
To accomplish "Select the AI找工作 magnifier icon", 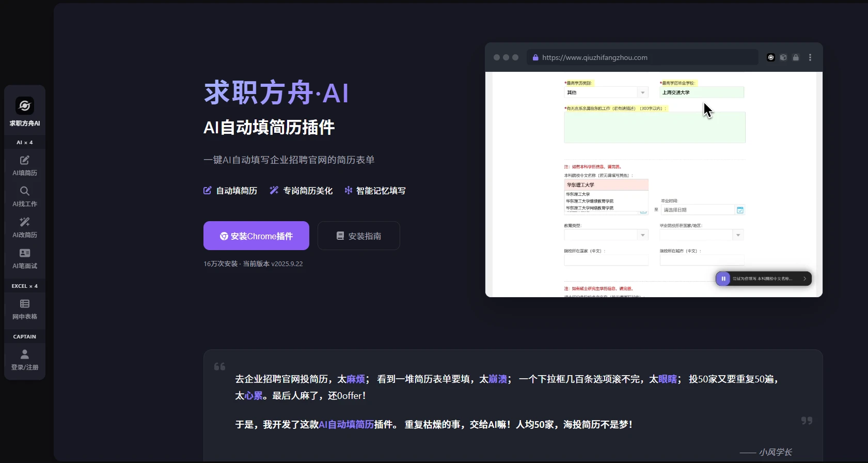I will pos(24,191).
